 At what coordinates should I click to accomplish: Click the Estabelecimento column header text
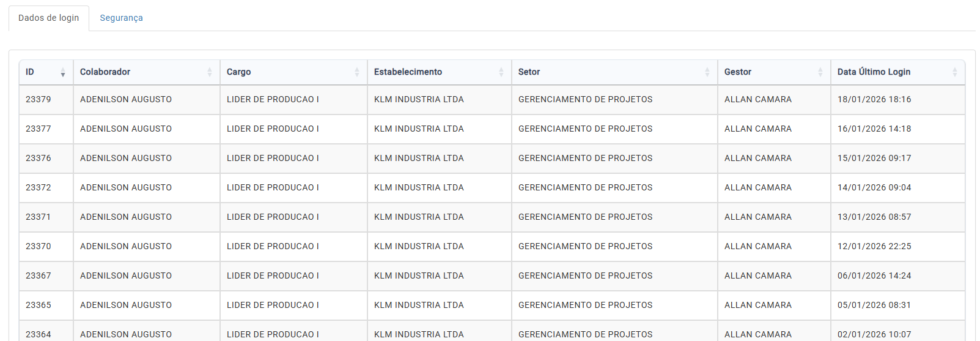pos(408,72)
